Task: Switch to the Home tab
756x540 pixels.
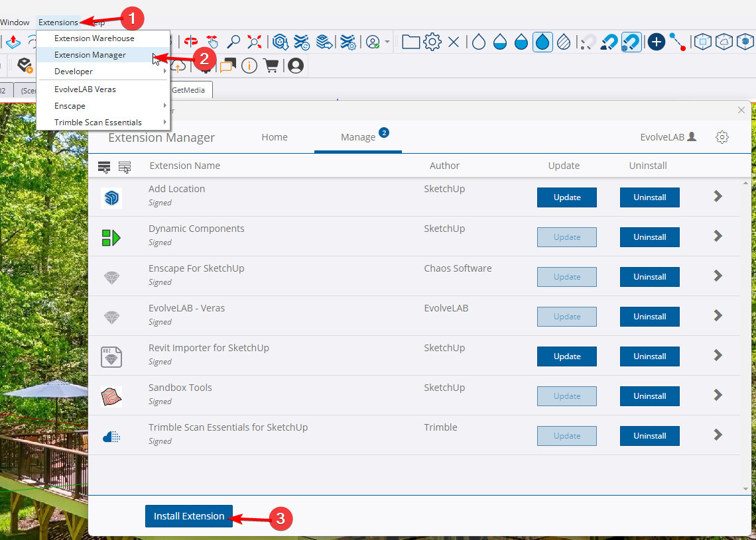Action: pyautogui.click(x=275, y=137)
